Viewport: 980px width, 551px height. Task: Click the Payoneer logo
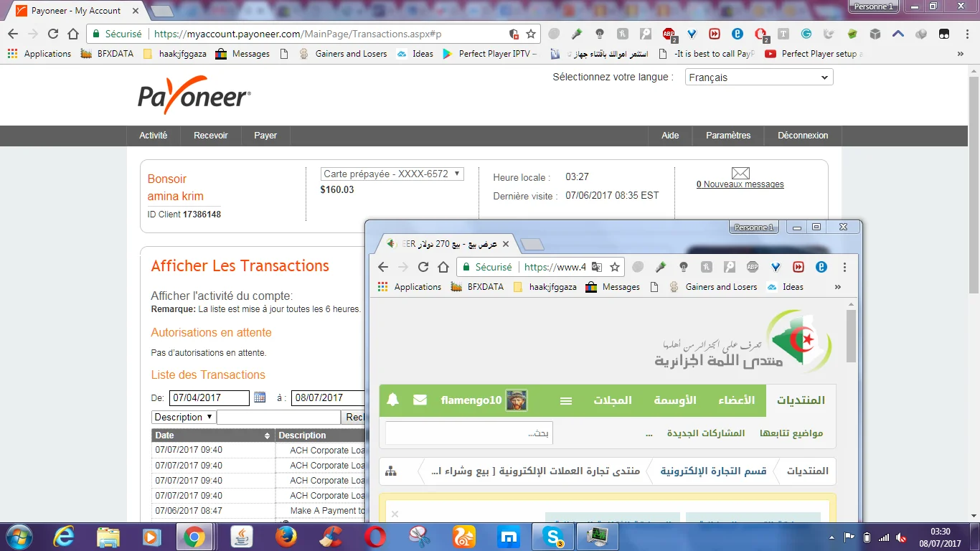(x=194, y=95)
